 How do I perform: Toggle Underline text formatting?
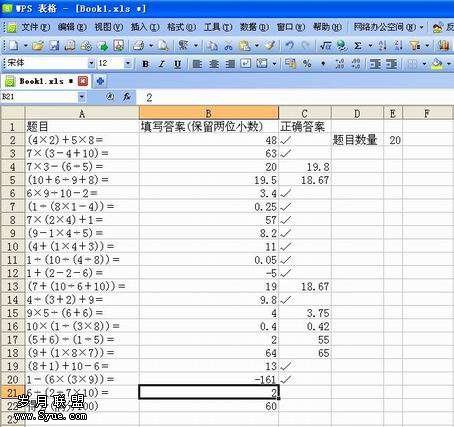[178, 64]
